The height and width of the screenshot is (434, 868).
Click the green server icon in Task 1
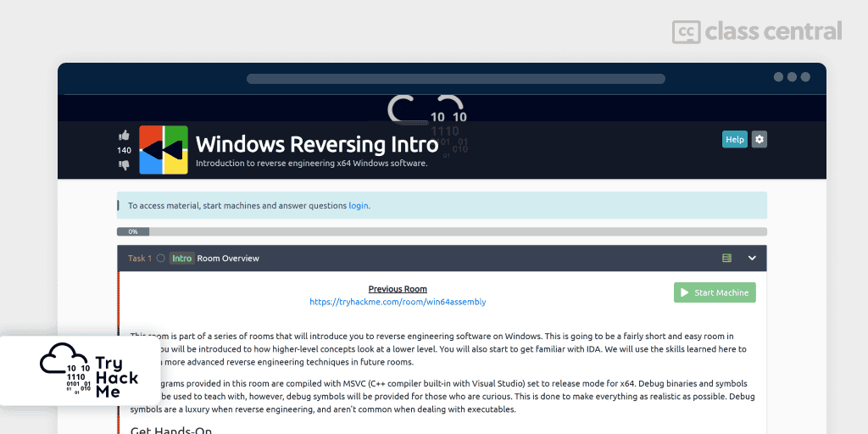(726, 258)
